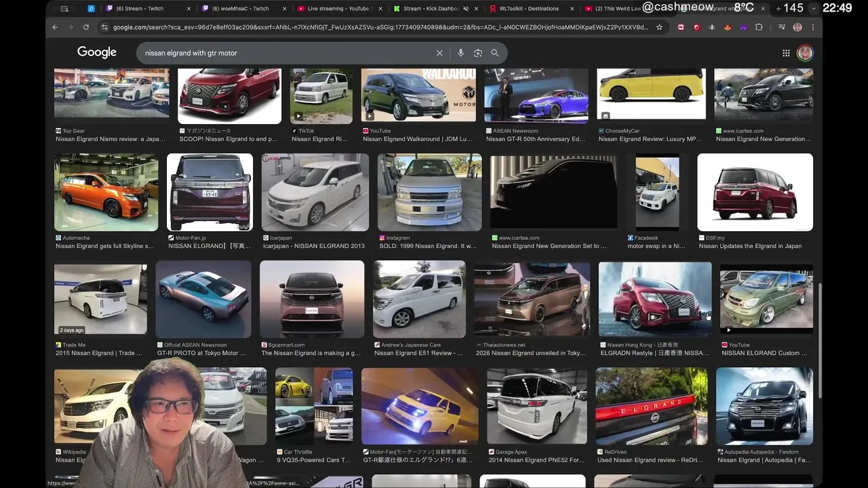Viewport: 868px width, 488px height.
Task: Click the '2 days ago' badge on Trade Me image
Action: tap(71, 330)
